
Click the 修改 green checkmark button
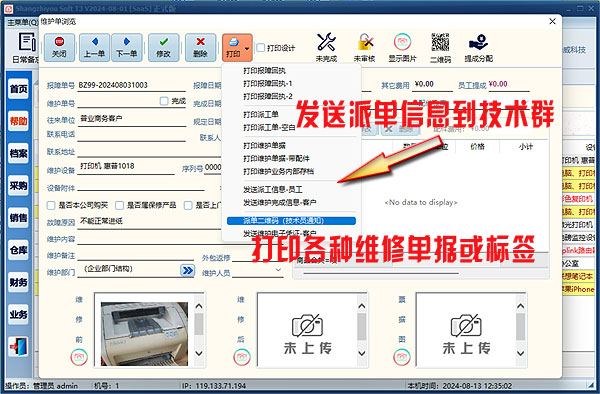point(163,47)
